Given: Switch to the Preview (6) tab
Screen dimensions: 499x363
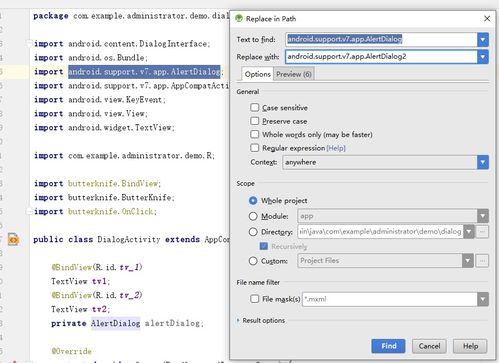Looking at the screenshot, I should [294, 74].
